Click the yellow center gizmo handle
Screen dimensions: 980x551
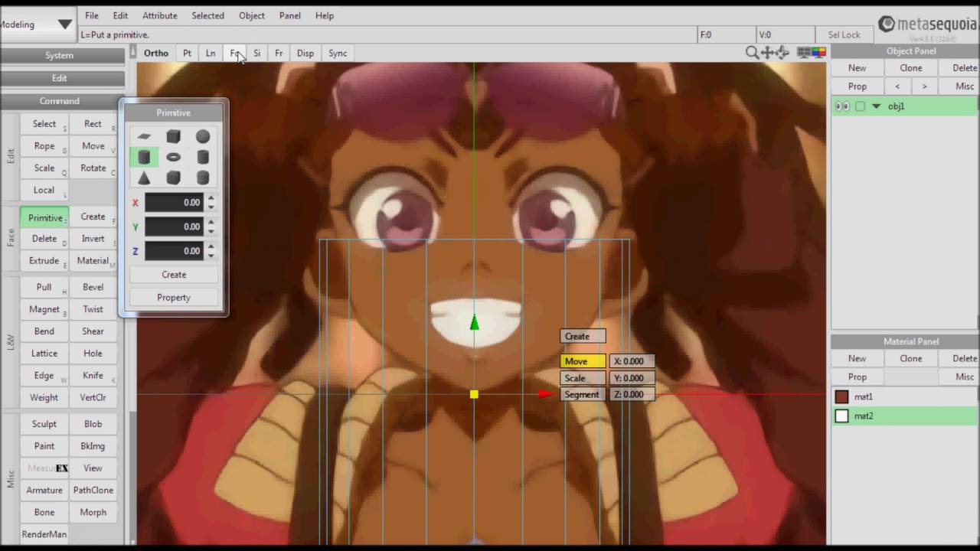[474, 394]
